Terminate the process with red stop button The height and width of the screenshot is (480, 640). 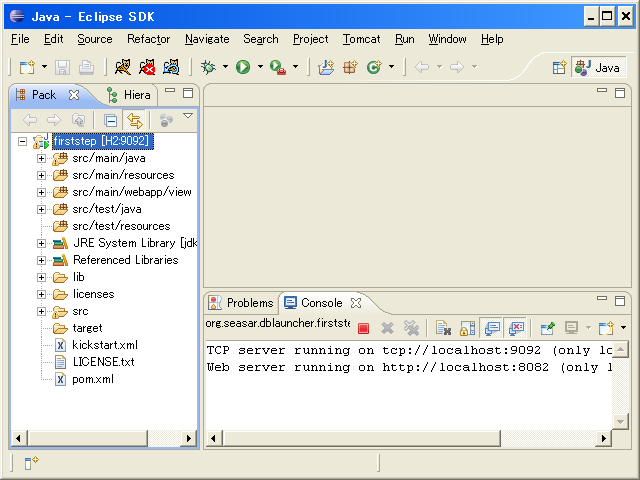pyautogui.click(x=363, y=327)
